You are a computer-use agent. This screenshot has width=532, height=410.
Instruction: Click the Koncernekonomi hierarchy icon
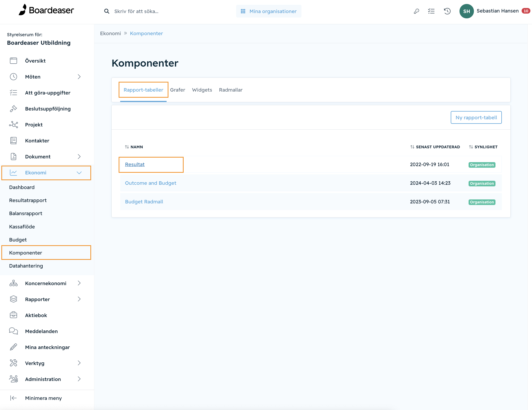[x=13, y=283]
